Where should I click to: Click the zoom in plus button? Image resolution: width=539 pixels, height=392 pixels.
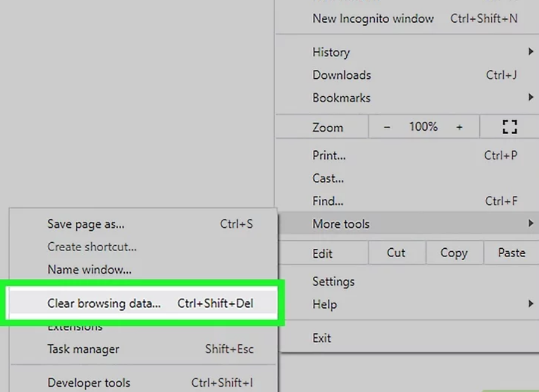click(459, 127)
